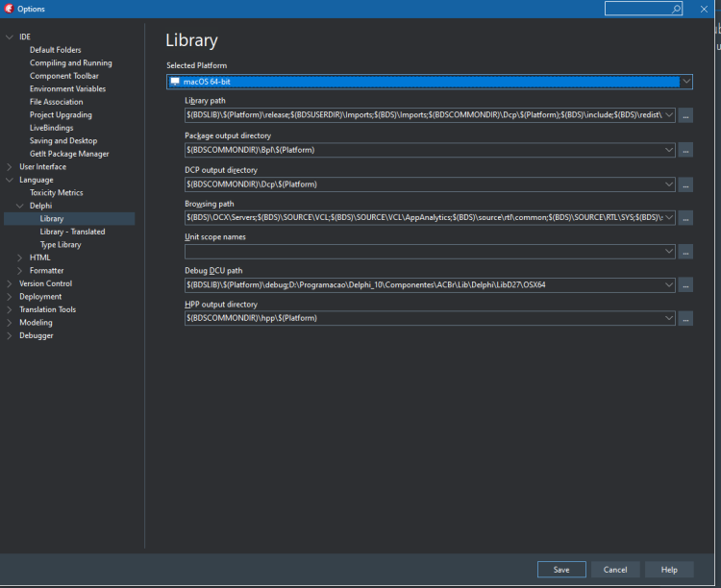Select Type Library item
721x588 pixels.
click(61, 245)
